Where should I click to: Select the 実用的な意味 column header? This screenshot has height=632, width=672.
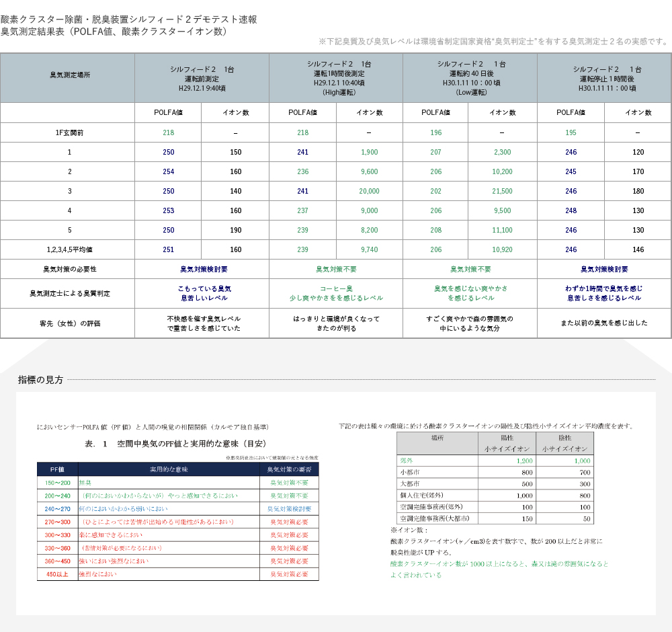click(169, 469)
